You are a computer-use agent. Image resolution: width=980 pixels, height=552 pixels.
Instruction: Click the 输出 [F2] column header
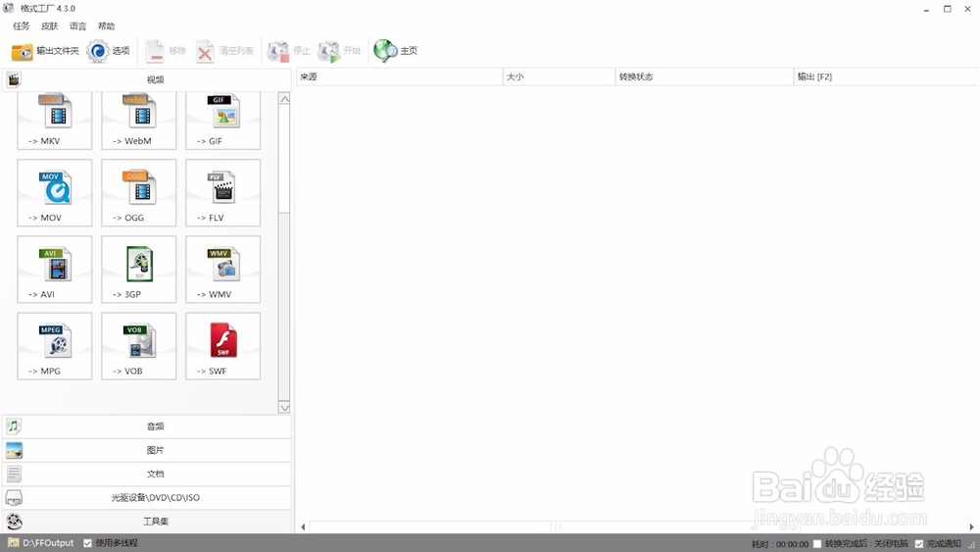[886, 76]
